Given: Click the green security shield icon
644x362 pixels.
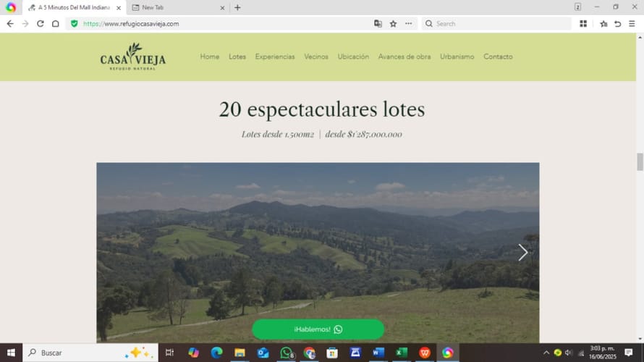Looking at the screenshot, I should (75, 24).
